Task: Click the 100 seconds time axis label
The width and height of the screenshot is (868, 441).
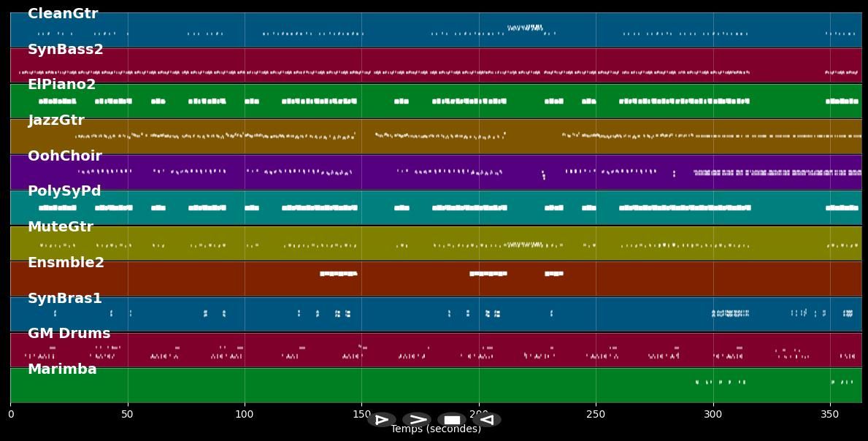Action: point(245,414)
